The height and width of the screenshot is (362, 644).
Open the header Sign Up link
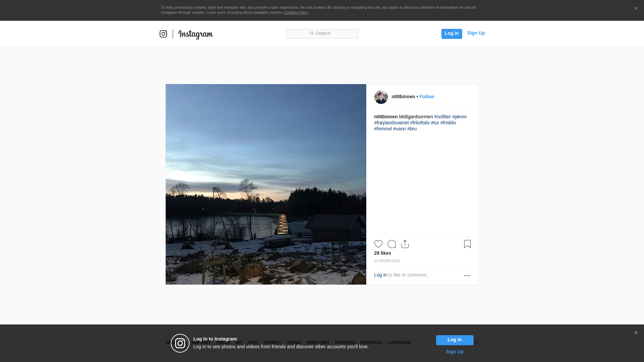pos(476,33)
